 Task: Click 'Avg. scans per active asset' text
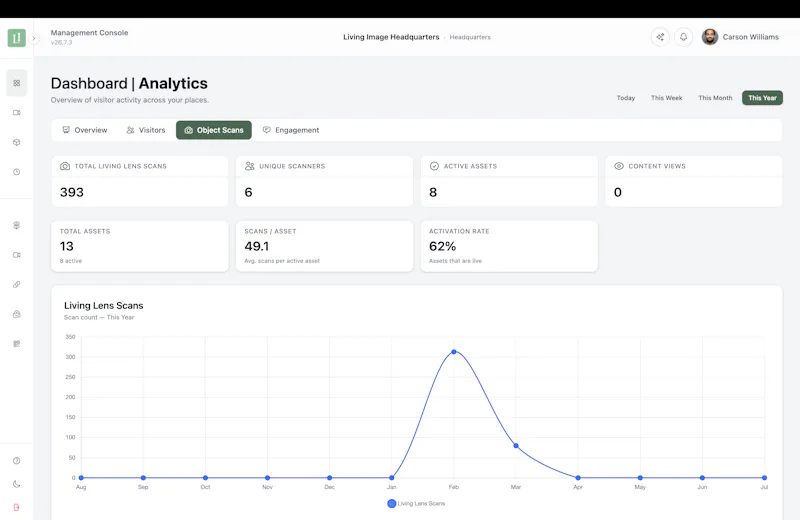click(x=282, y=261)
